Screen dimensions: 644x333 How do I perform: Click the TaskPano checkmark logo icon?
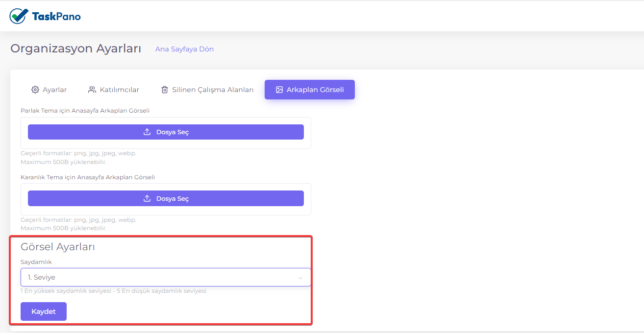(19, 16)
